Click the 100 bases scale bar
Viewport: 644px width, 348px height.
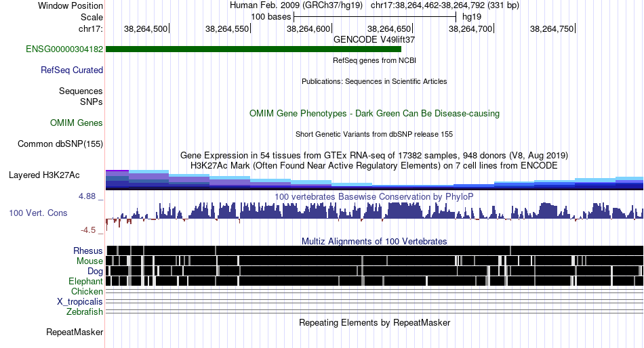[375, 17]
